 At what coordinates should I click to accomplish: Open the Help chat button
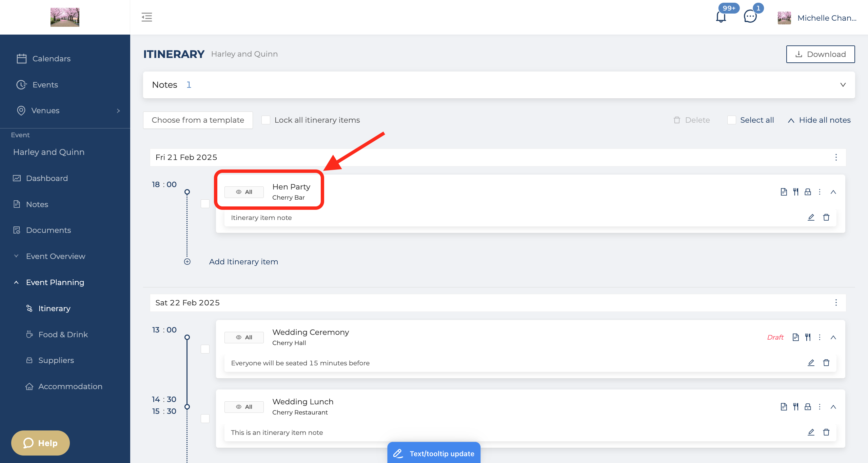40,443
